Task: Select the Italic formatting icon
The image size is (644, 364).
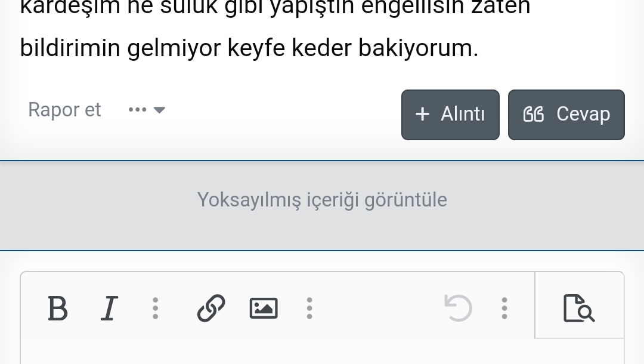Action: [x=109, y=309]
